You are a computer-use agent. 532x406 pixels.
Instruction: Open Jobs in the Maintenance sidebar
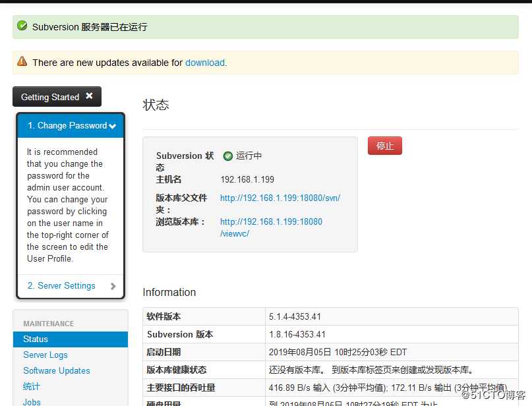tap(32, 402)
